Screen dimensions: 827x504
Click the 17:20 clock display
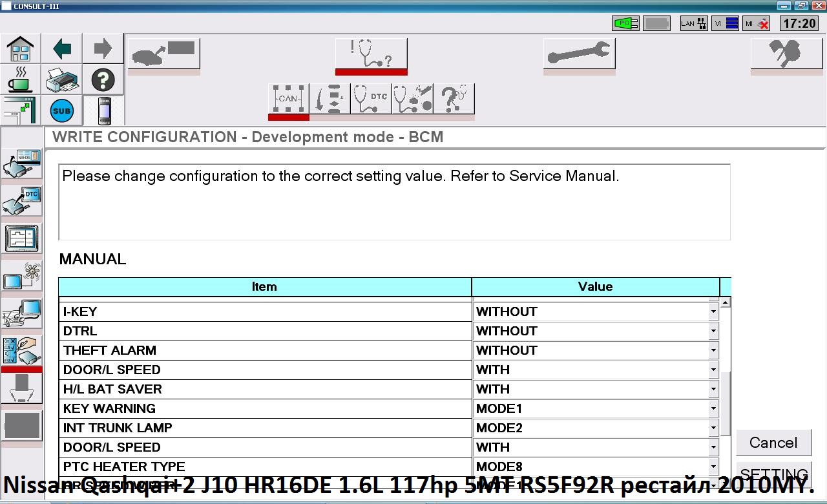pos(799,23)
